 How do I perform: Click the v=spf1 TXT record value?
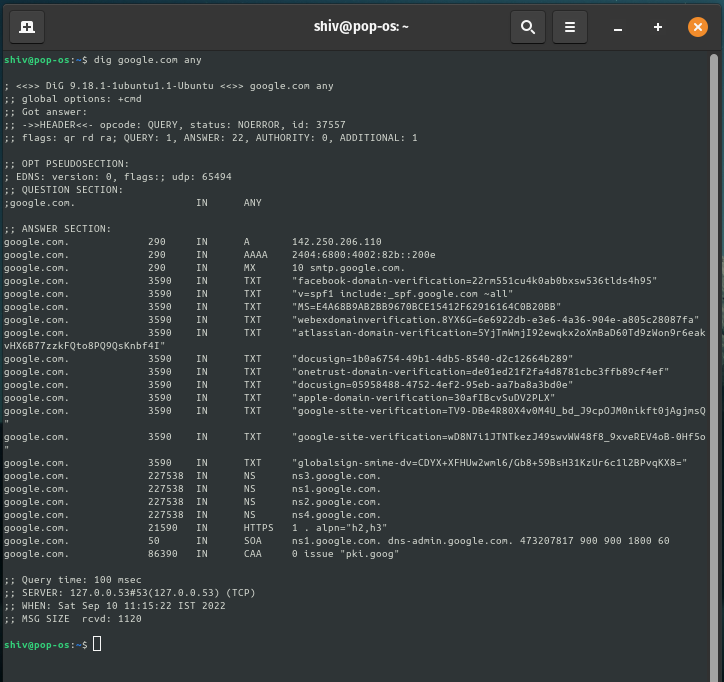pyautogui.click(x=402, y=294)
